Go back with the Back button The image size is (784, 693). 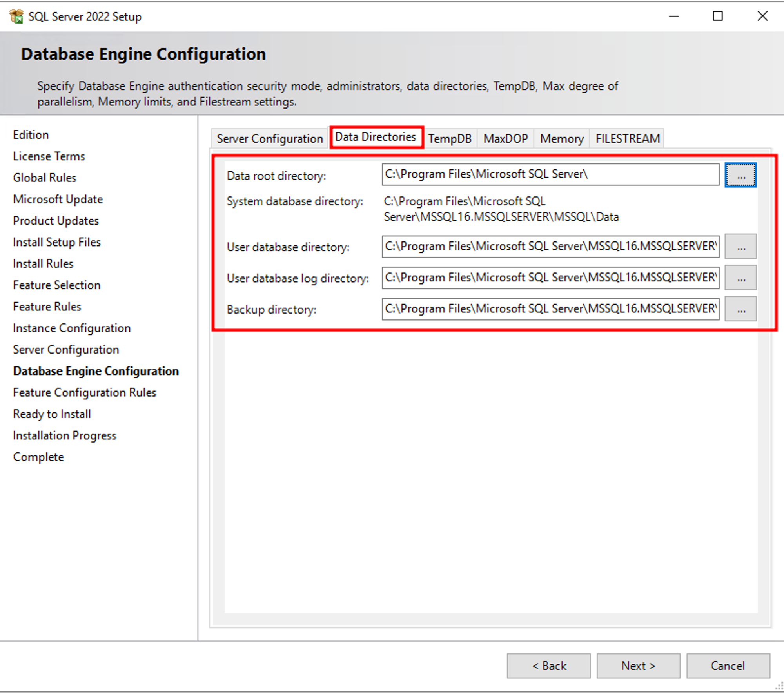pos(548,666)
